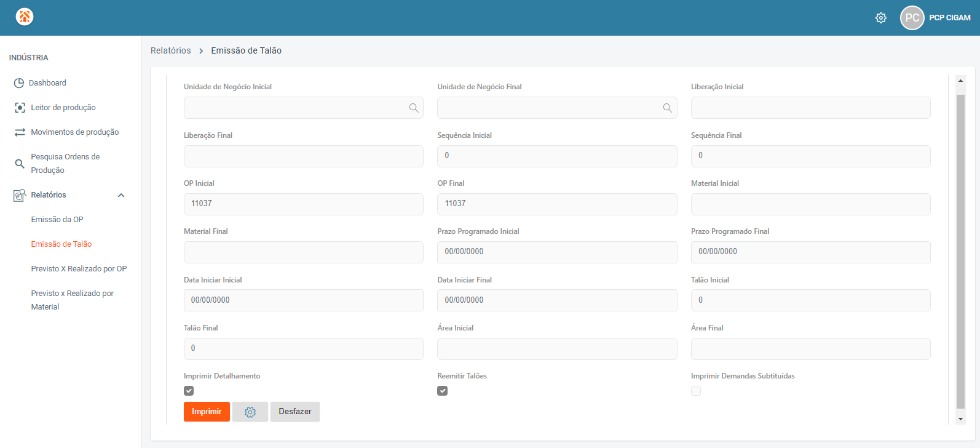This screenshot has height=448, width=980.
Task: Click the gear button beside Imprimir
Action: [250, 412]
